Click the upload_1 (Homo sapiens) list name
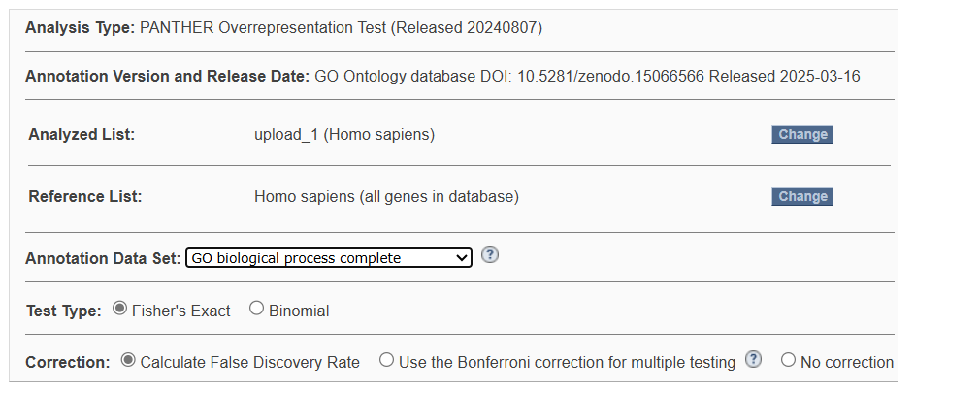 (344, 134)
